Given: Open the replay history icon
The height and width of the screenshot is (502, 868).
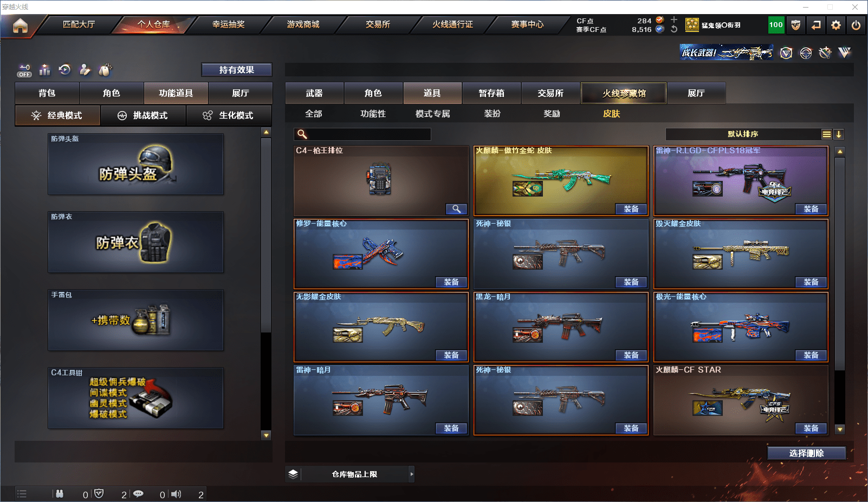Looking at the screenshot, I should [x=64, y=70].
